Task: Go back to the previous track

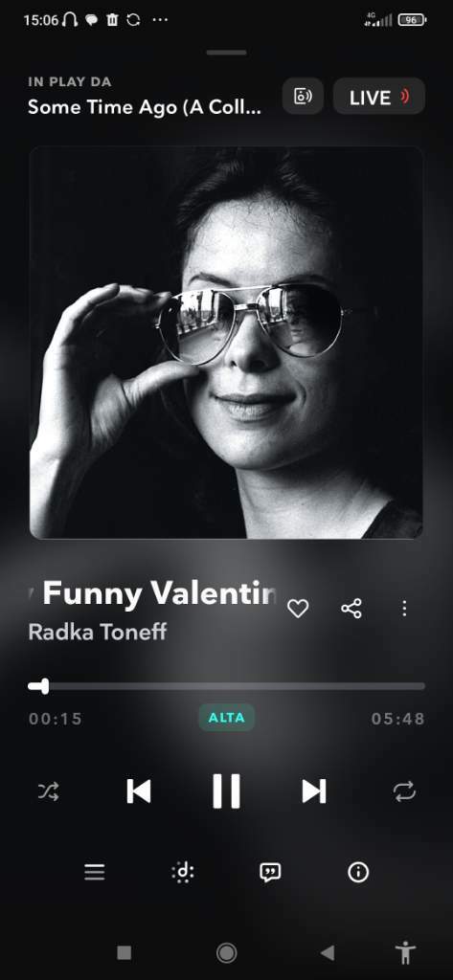Action: pos(138,791)
